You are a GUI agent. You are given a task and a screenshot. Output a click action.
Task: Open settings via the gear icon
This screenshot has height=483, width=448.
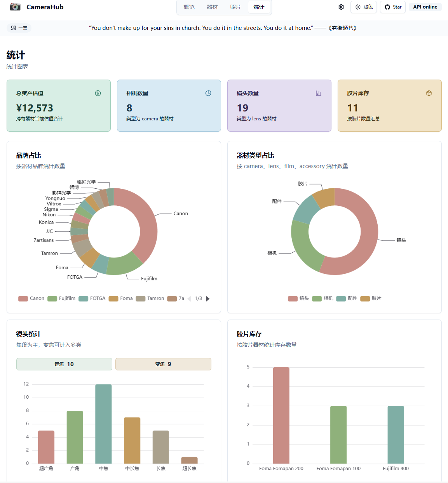[341, 7]
